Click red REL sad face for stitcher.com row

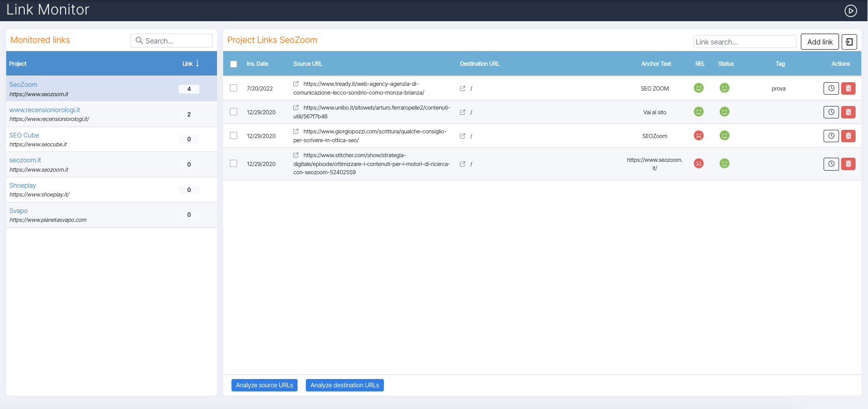click(x=699, y=163)
